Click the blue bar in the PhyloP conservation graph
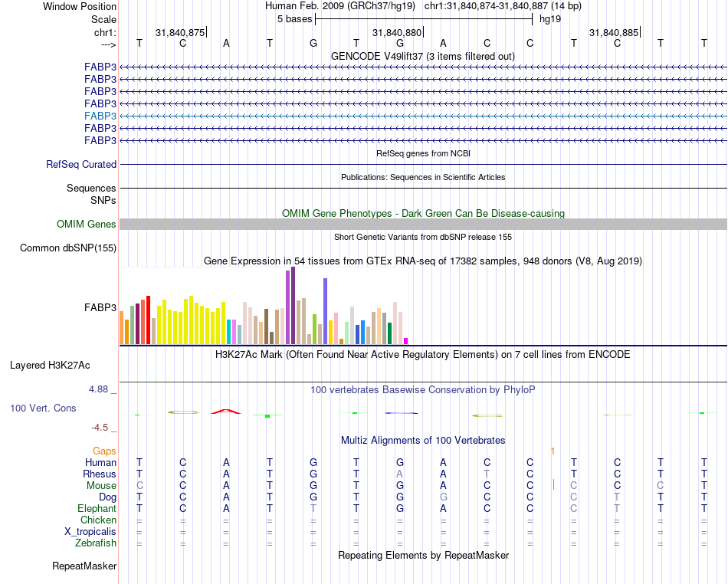 click(401, 412)
